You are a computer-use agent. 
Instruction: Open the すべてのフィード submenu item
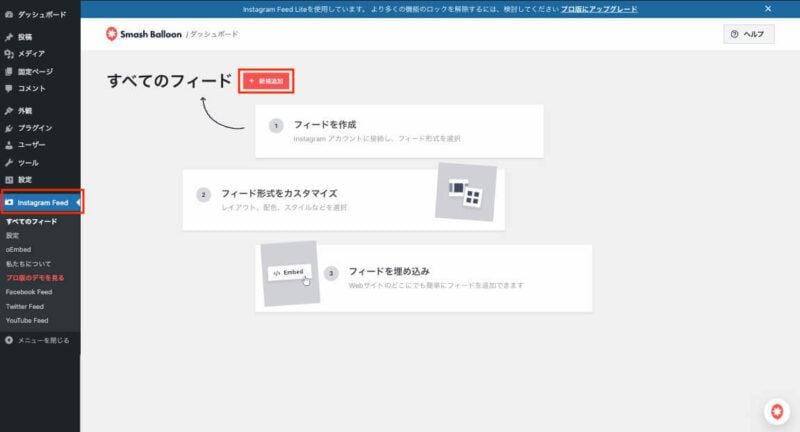[x=30, y=221]
